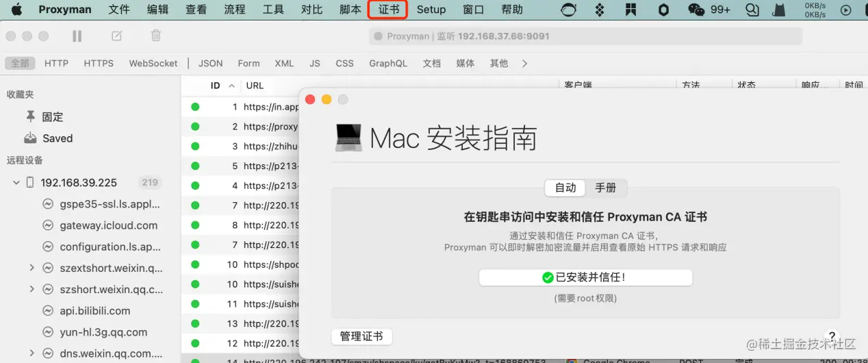Expand the szshort.weixin.qq.c... domain

coord(31,289)
